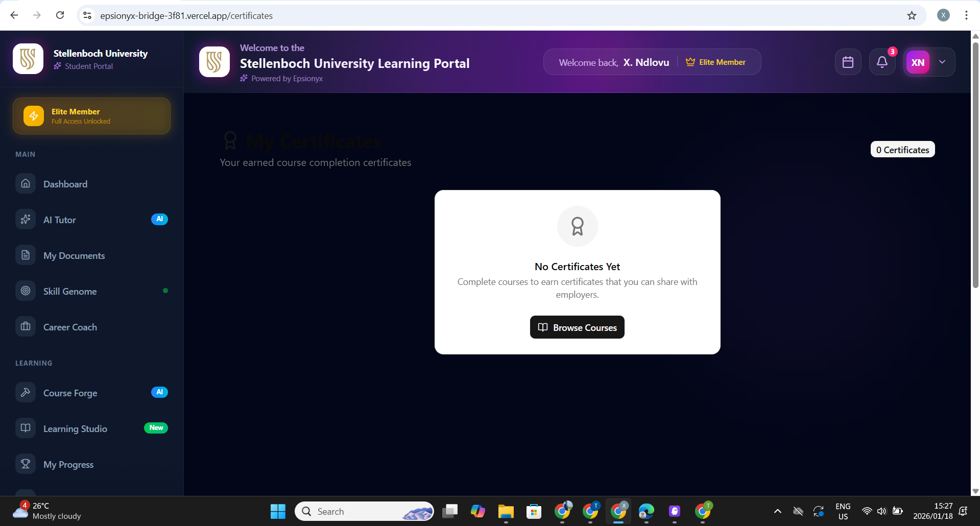Click the My Progress trophy icon
980x526 pixels.
pos(26,464)
